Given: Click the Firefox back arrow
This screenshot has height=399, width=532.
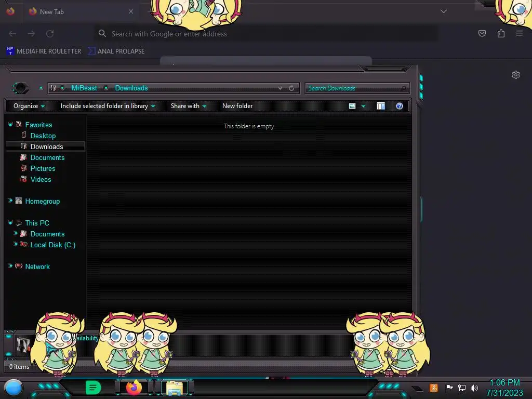Looking at the screenshot, I should click(x=12, y=34).
